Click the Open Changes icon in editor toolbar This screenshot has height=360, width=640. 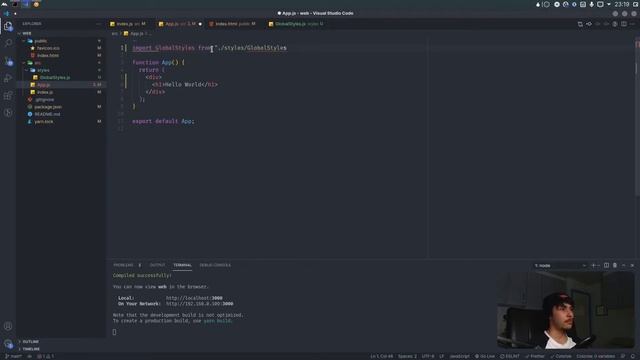coord(580,24)
